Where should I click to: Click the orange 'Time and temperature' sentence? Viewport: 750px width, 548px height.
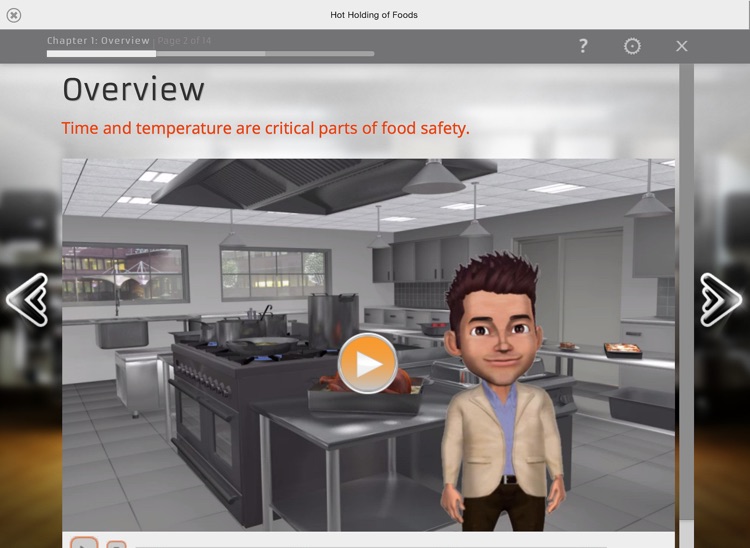pyautogui.click(x=265, y=128)
